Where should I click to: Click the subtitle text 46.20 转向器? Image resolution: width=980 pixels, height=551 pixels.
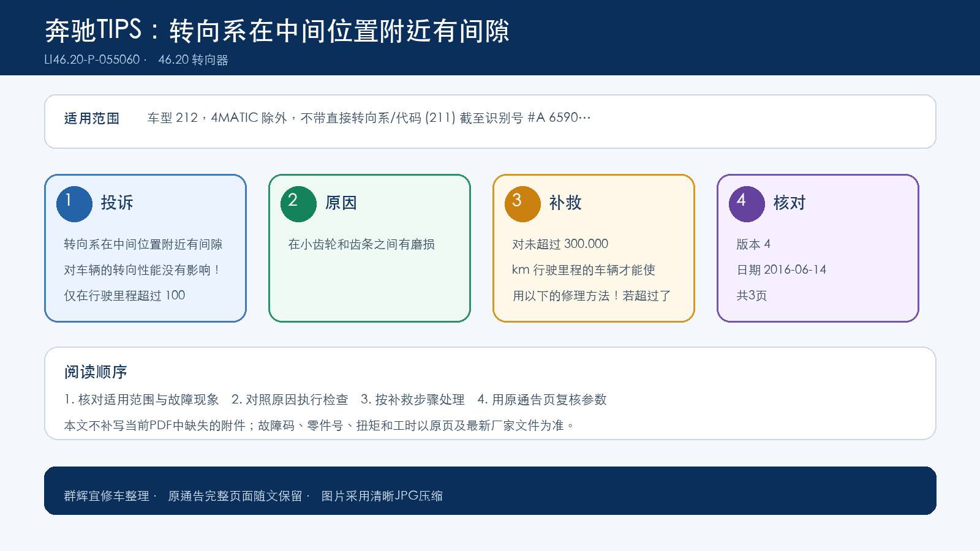click(x=193, y=60)
